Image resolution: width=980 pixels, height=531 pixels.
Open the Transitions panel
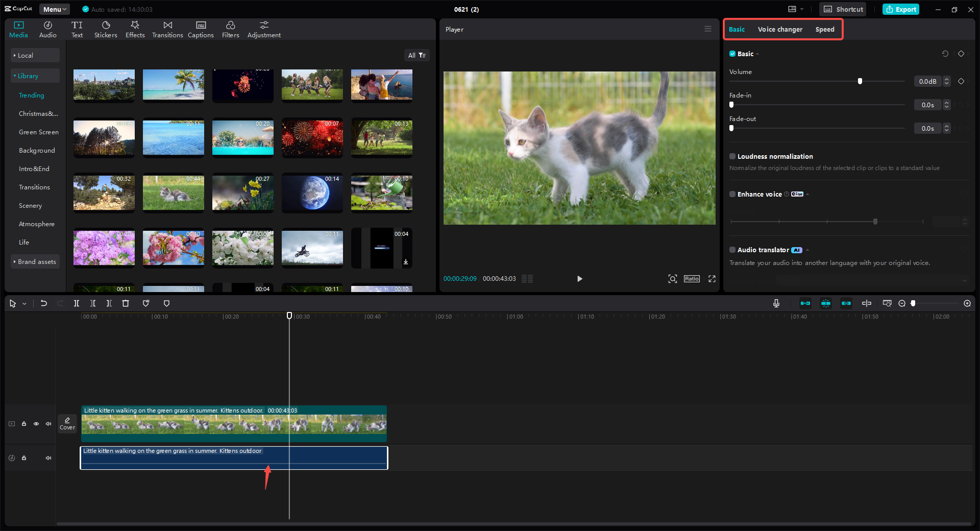167,30
